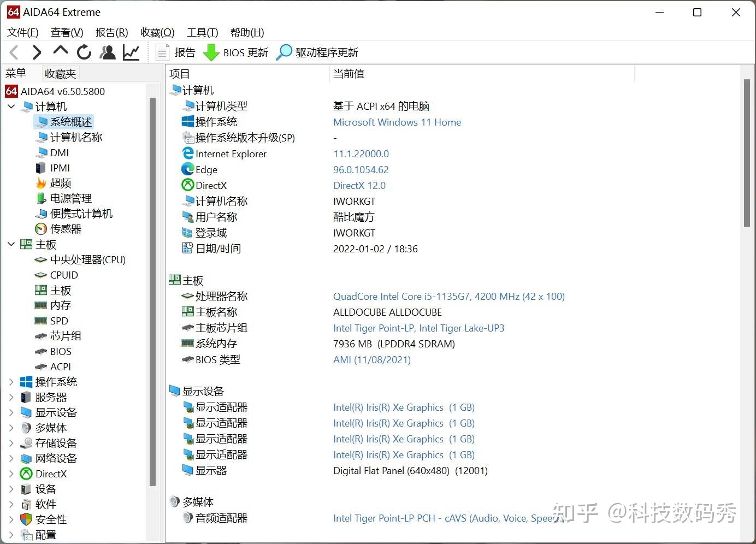756x544 pixels.
Task: Click the Microsoft Windows 11 Home link
Action: click(x=397, y=122)
